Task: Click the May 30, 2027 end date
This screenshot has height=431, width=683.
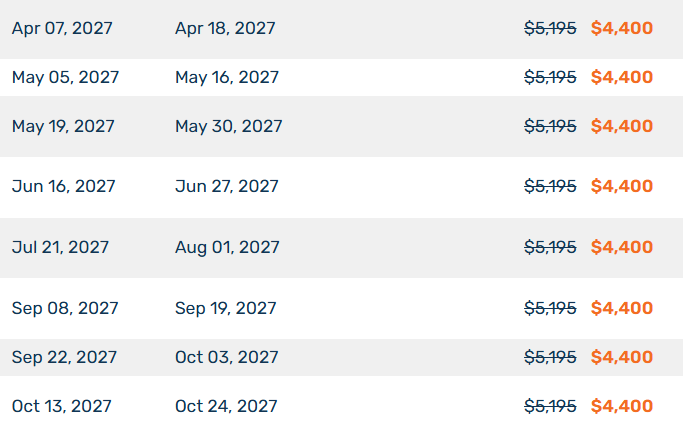Action: point(228,126)
